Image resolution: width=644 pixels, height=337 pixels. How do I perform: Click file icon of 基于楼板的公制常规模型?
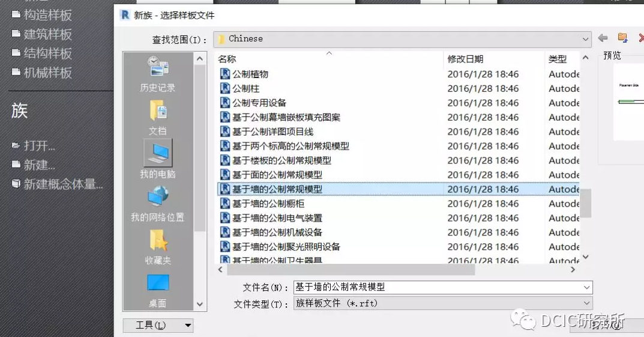(225, 160)
